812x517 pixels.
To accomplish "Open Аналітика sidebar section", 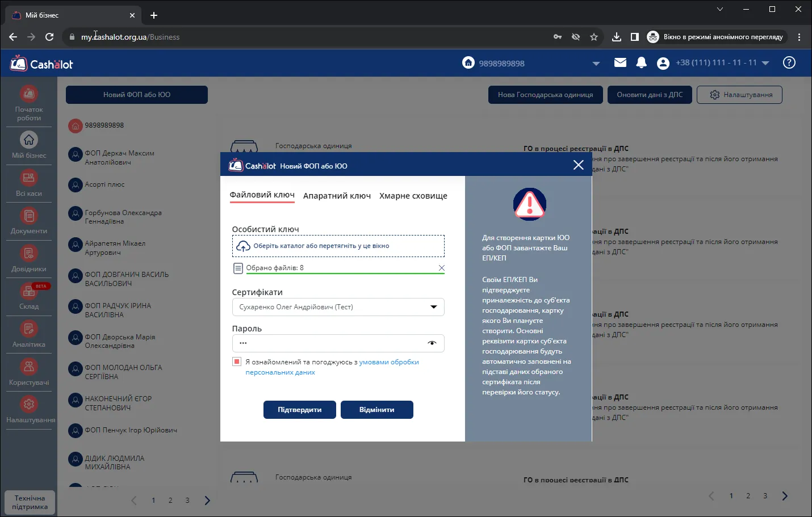I will (x=29, y=335).
